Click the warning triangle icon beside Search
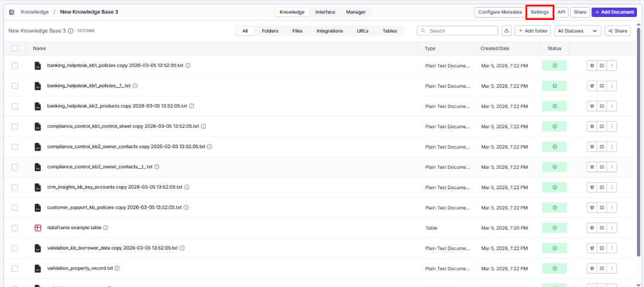 point(506,31)
